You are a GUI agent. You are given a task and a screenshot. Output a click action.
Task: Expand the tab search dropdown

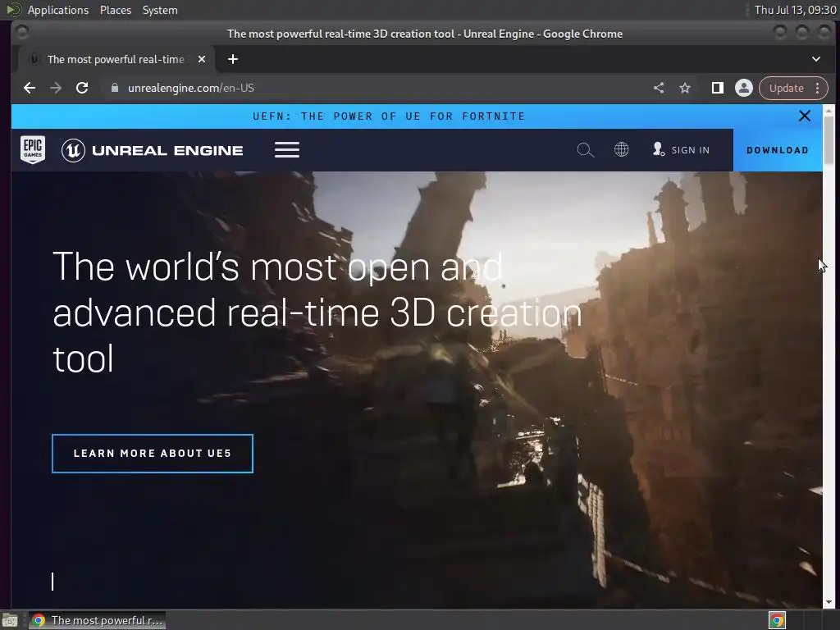tap(816, 59)
